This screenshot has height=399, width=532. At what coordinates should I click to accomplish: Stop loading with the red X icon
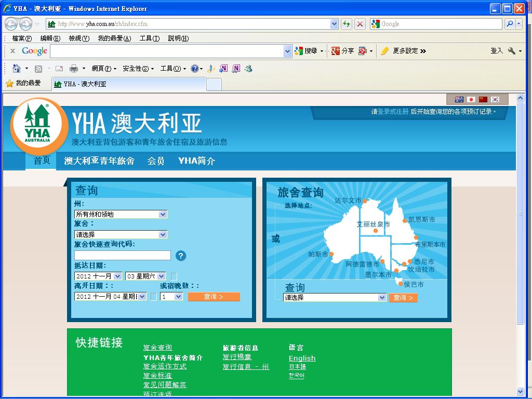coord(360,24)
